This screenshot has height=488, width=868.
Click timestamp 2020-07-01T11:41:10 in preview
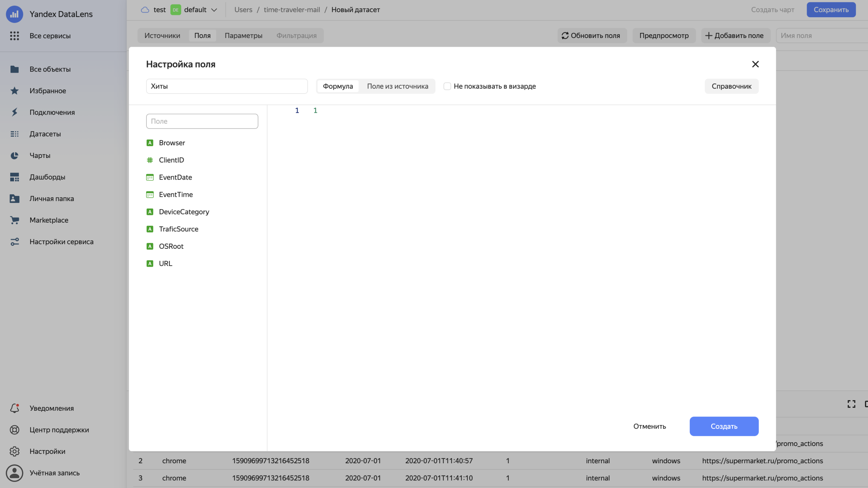pos(439,478)
